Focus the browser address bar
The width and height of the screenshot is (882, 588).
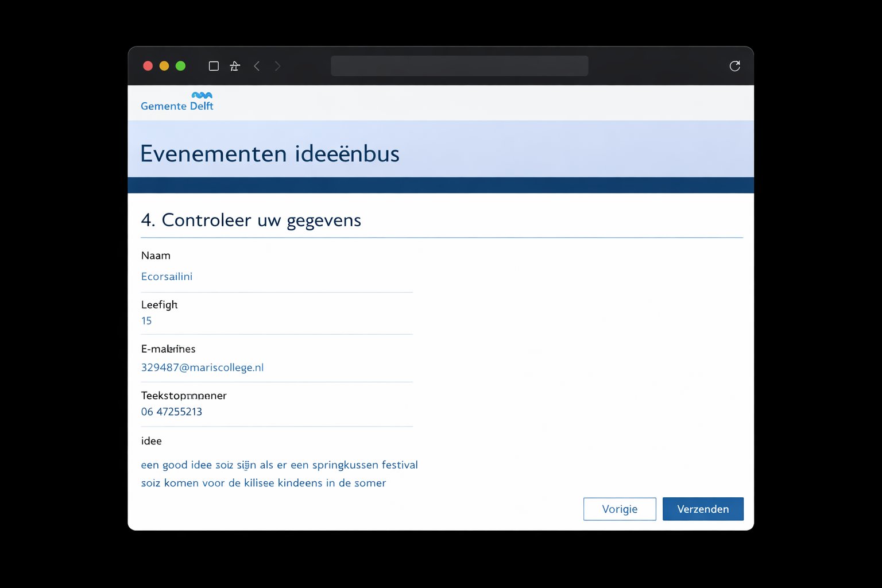pyautogui.click(x=459, y=66)
